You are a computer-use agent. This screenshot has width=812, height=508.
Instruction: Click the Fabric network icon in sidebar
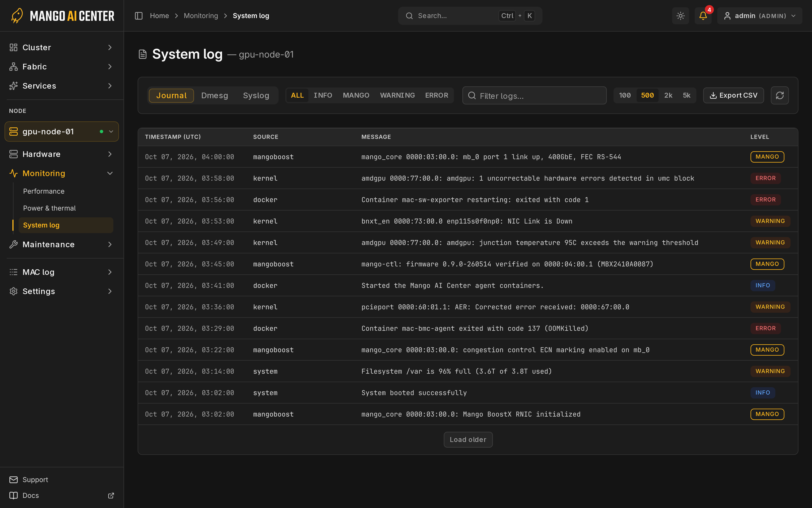pos(13,67)
